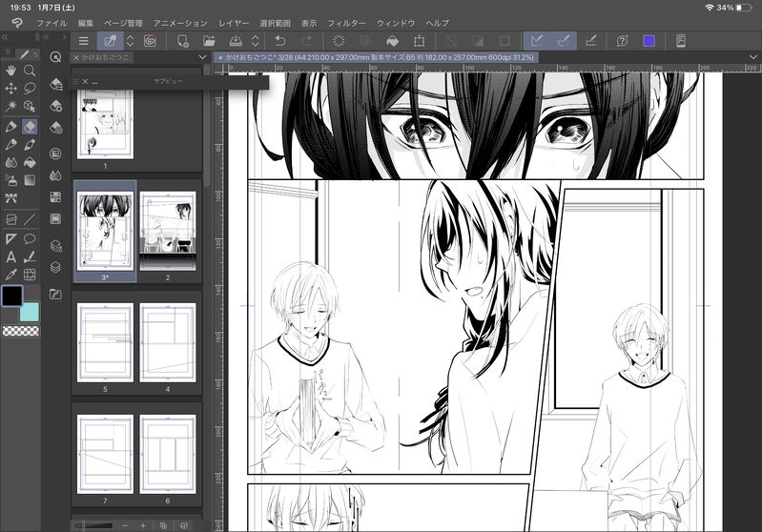Open dropdown chevron of page manager tab bar

[202, 57]
